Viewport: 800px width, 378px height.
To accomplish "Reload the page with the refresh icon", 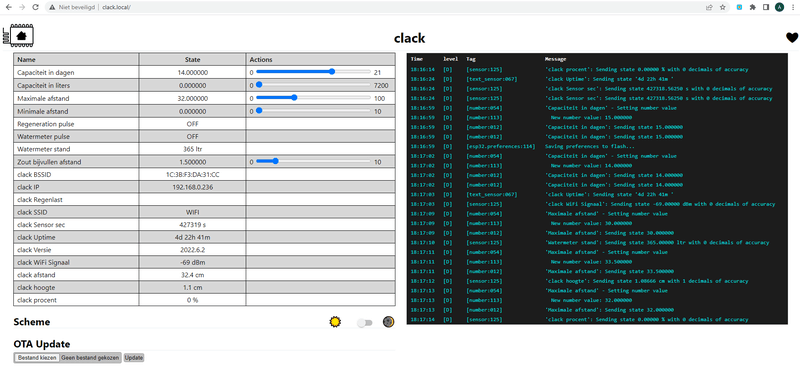I will 35,7.
